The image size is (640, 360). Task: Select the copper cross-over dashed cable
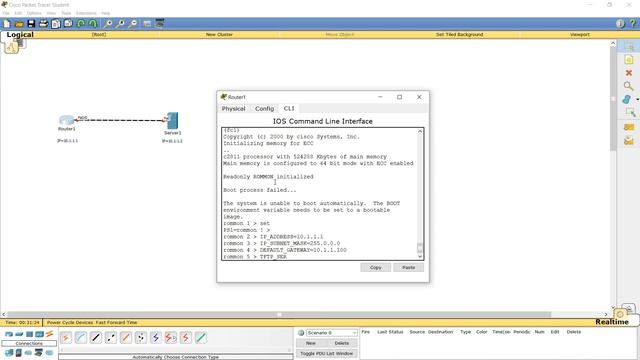point(111,338)
